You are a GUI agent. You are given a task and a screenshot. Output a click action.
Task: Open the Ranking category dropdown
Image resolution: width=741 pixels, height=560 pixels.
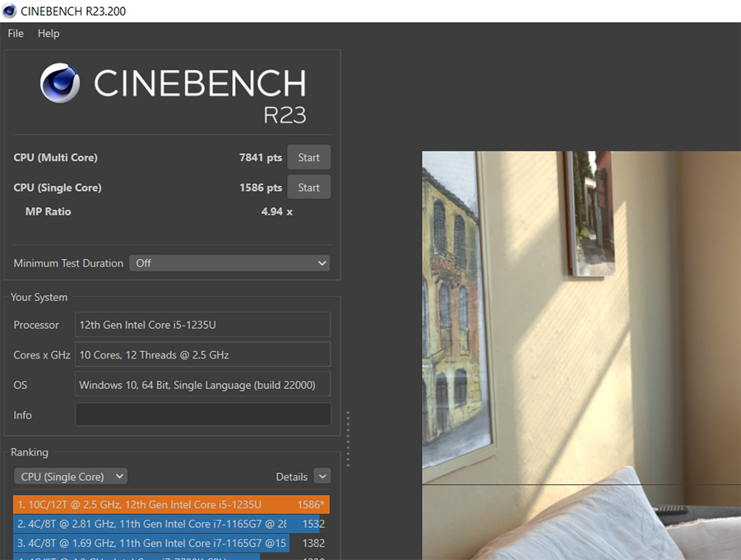point(70,476)
